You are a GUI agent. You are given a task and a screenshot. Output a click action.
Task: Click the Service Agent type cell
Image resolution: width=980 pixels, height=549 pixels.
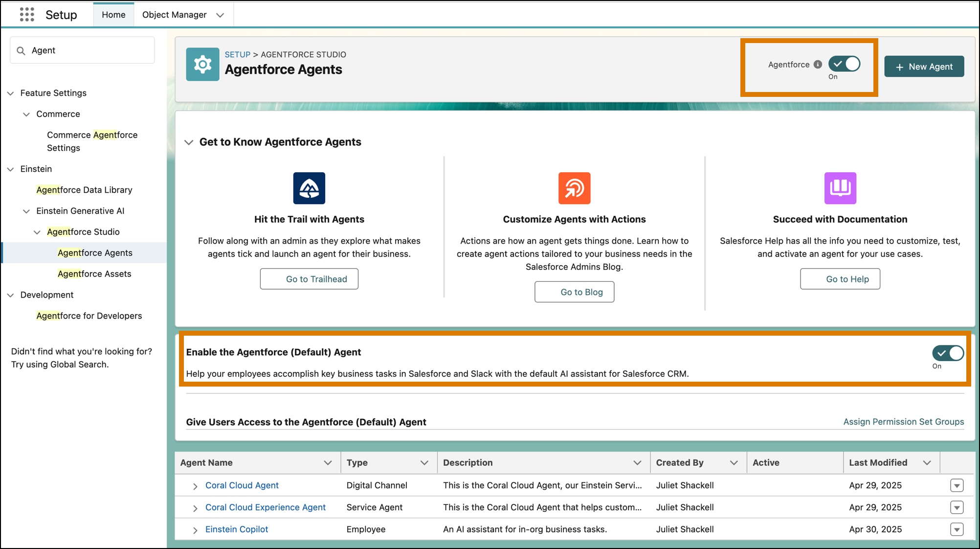click(374, 507)
